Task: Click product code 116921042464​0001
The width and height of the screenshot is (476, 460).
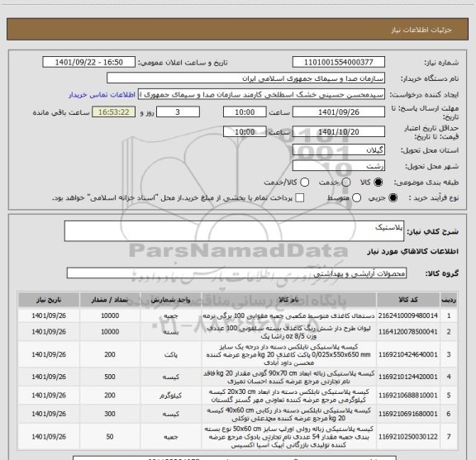Action: [x=408, y=354]
